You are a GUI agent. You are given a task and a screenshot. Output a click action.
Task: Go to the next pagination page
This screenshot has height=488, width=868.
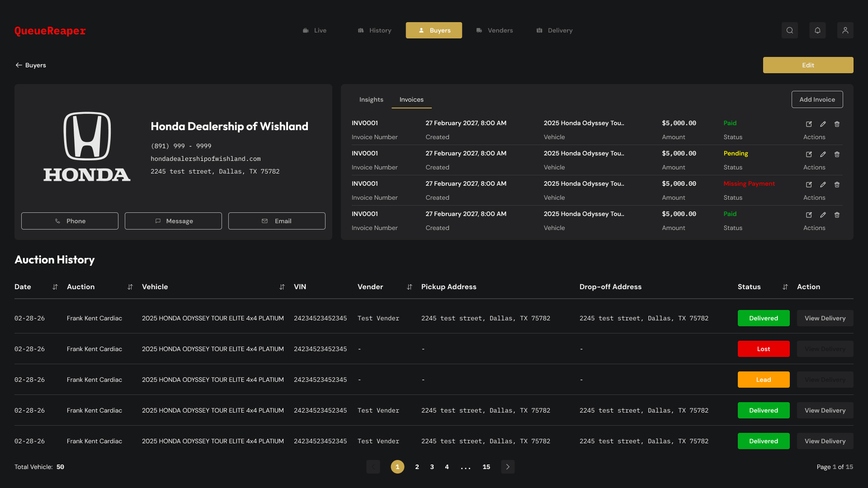507,467
